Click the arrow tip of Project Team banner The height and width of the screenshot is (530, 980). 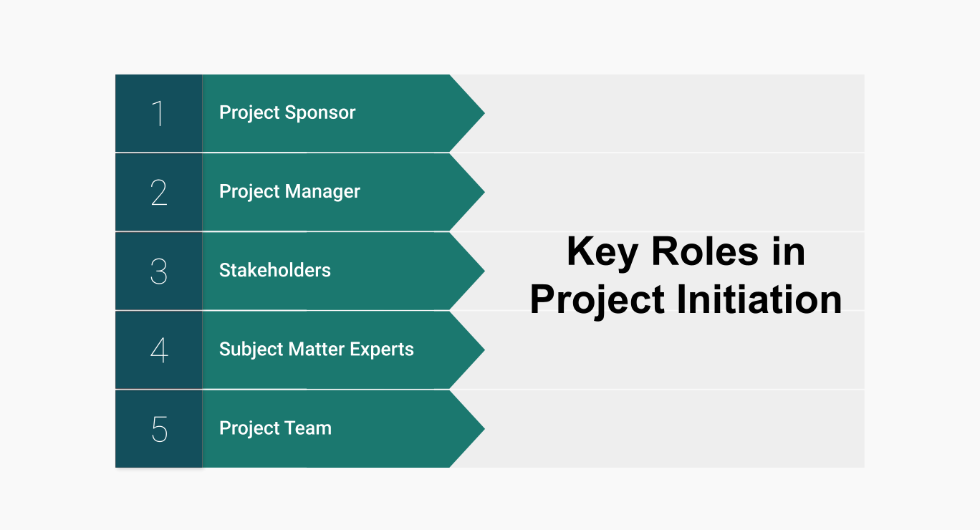(x=473, y=428)
